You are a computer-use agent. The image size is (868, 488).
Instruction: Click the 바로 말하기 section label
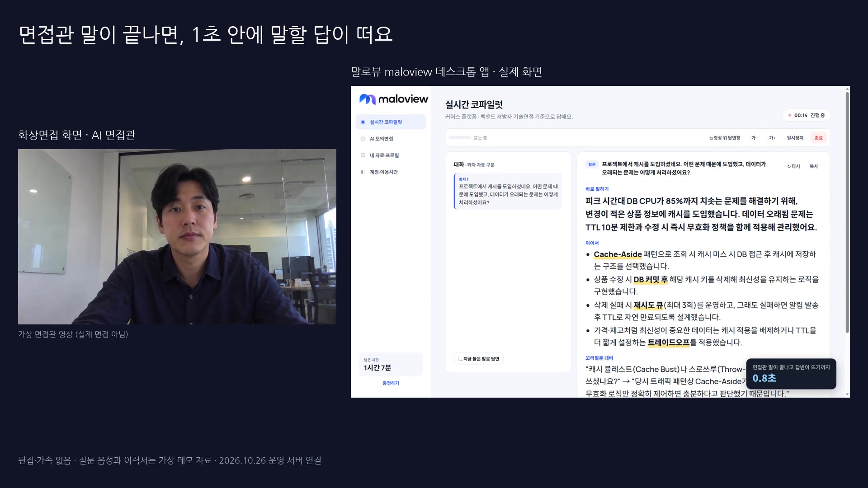click(597, 189)
